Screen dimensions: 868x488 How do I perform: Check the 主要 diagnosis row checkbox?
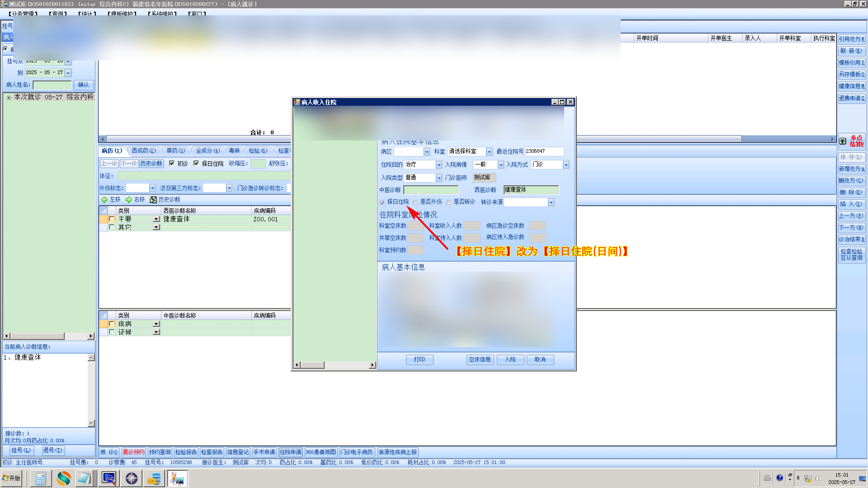click(x=112, y=219)
